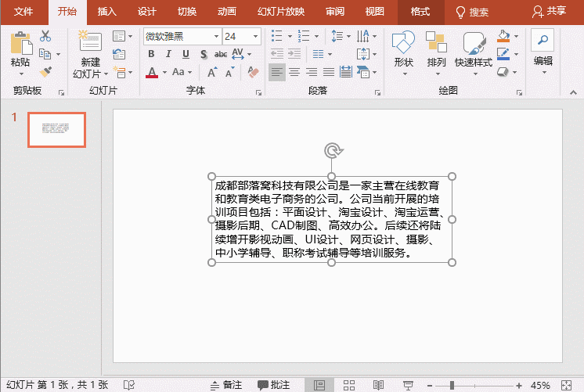Apply distributed alignment
The height and width of the screenshot is (392, 584).
(346, 72)
